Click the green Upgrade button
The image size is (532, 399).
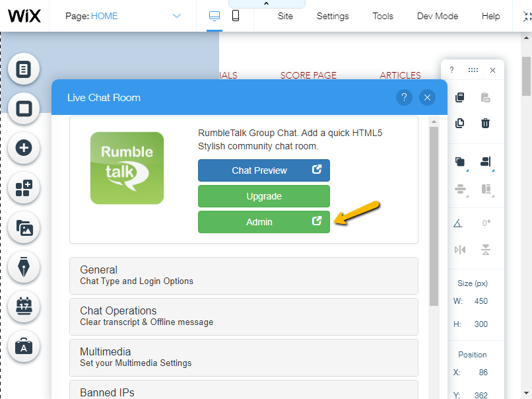coord(263,196)
